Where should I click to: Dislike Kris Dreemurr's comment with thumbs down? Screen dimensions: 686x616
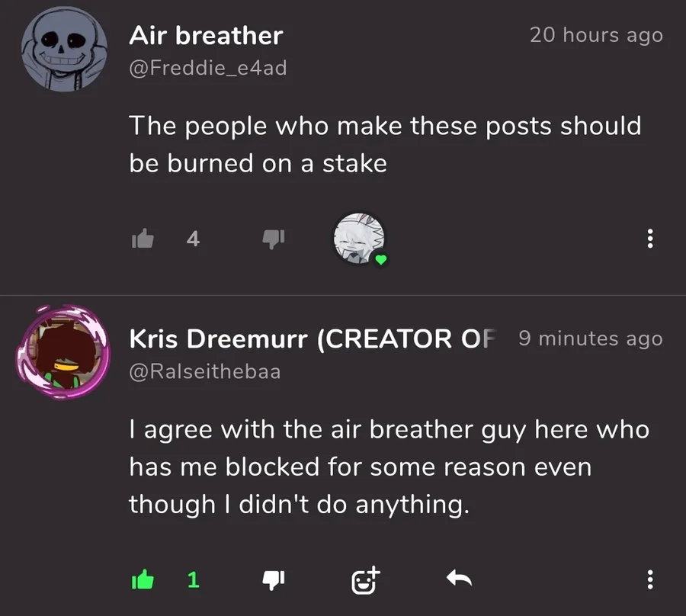pyautogui.click(x=274, y=580)
